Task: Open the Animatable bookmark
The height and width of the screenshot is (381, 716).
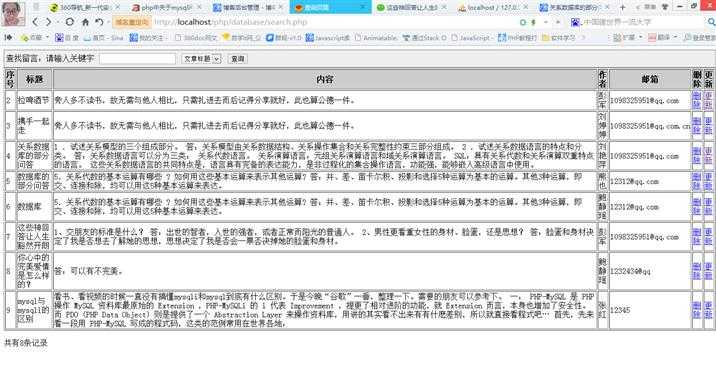Action: 376,38
